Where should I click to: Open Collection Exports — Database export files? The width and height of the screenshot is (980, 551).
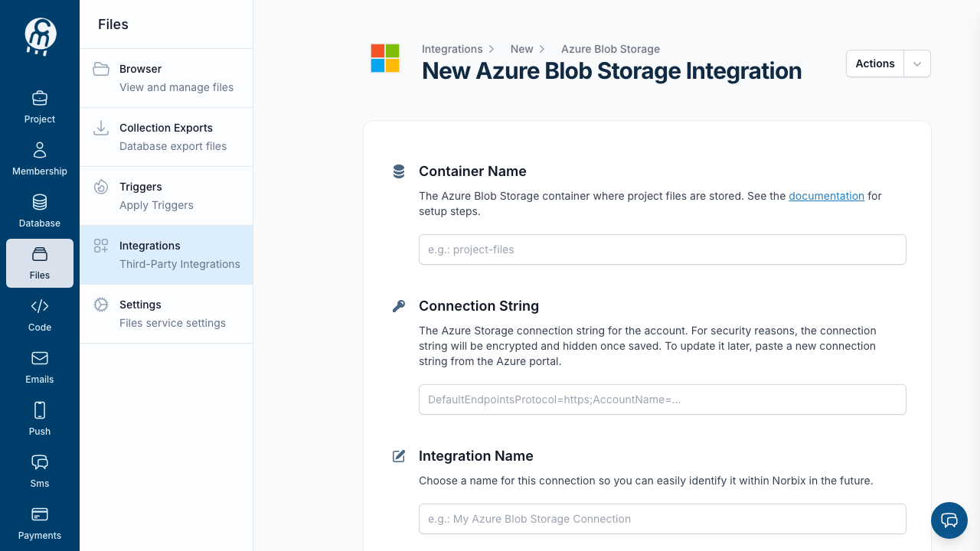pyautogui.click(x=166, y=137)
